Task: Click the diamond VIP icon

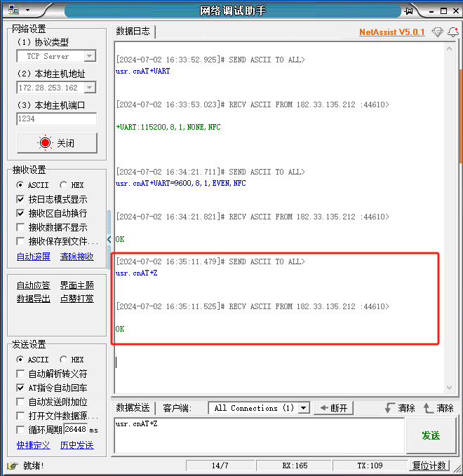Action: coord(438,32)
